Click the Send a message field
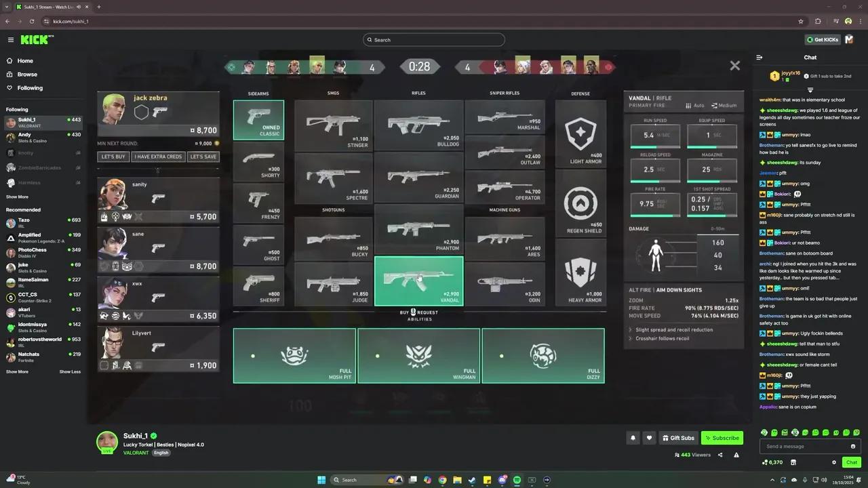Image resolution: width=868 pixels, height=488 pixels. 804,446
